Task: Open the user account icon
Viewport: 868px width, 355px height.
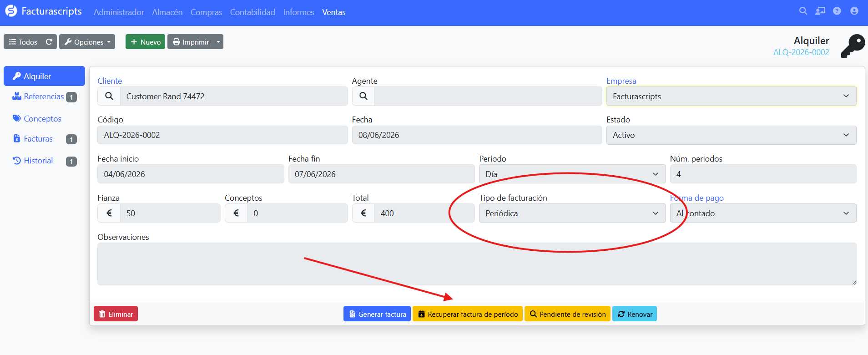Action: point(854,11)
